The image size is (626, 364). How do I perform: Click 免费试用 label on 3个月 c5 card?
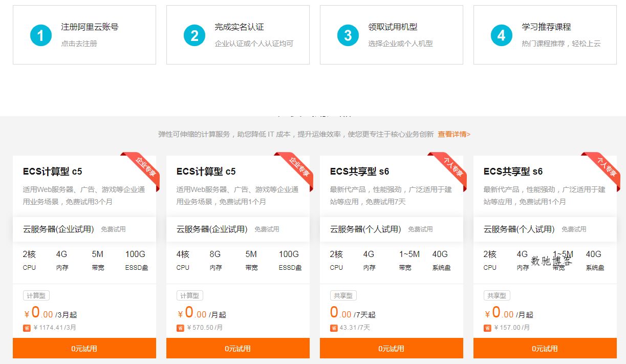point(113,229)
